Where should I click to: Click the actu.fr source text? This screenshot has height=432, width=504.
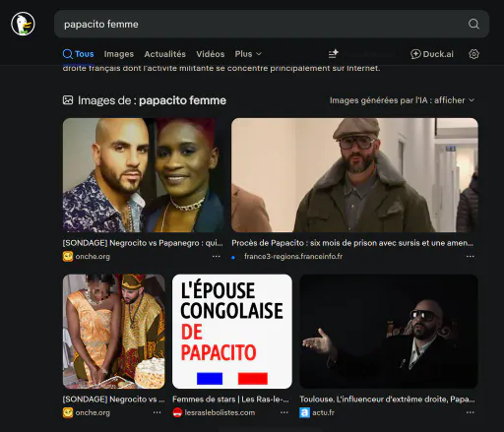coord(323,412)
